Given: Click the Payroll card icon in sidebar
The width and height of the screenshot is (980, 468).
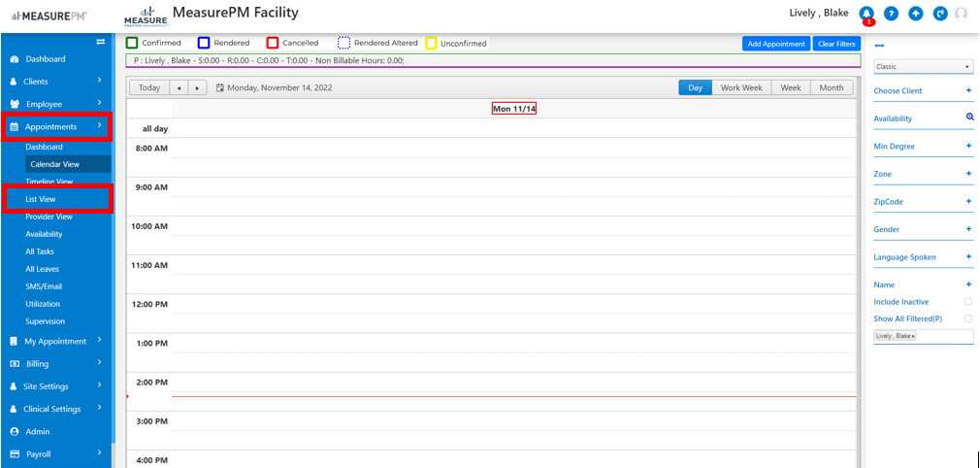Looking at the screenshot, I should 15,454.
